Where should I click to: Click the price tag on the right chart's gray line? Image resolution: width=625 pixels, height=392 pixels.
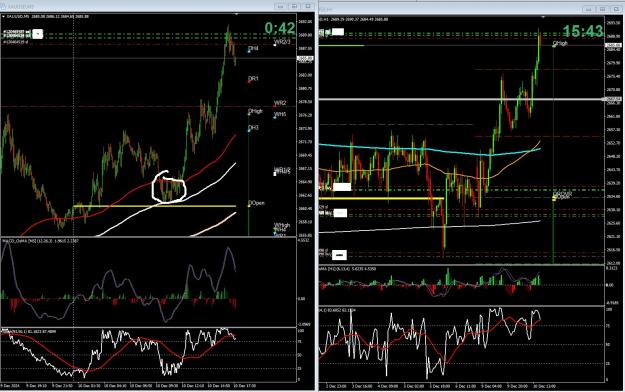(x=614, y=99)
